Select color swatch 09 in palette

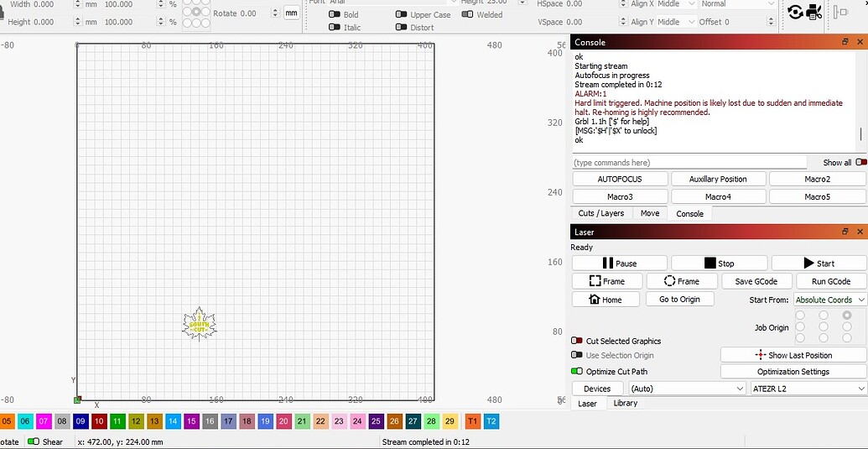[x=81, y=421]
